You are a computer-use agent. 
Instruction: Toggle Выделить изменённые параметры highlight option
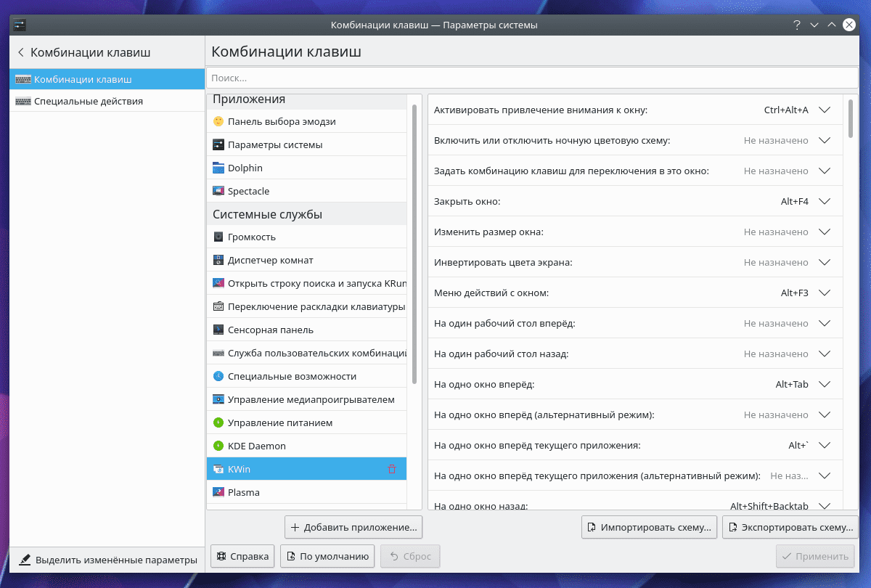[x=107, y=560]
